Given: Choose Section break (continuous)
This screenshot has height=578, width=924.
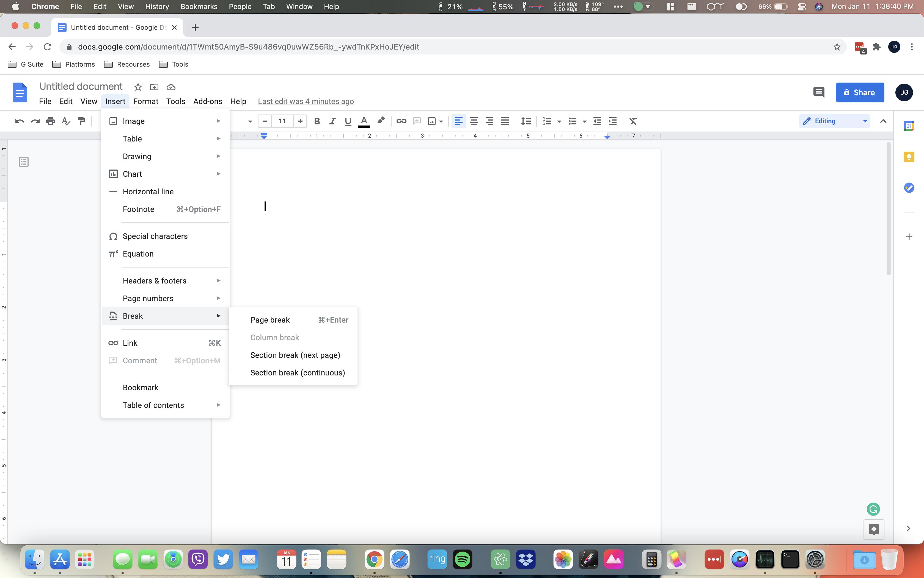Looking at the screenshot, I should point(293,373).
